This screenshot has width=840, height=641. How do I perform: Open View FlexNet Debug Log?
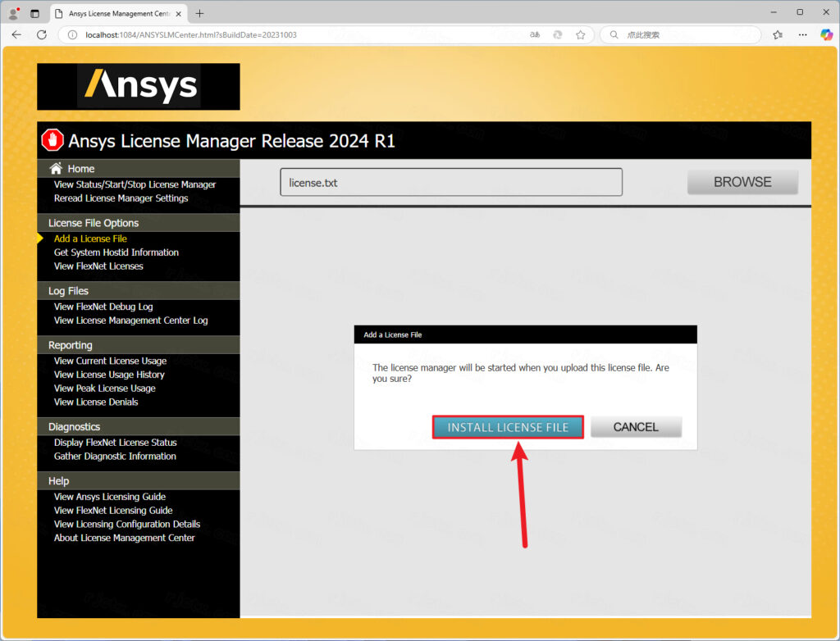click(103, 307)
